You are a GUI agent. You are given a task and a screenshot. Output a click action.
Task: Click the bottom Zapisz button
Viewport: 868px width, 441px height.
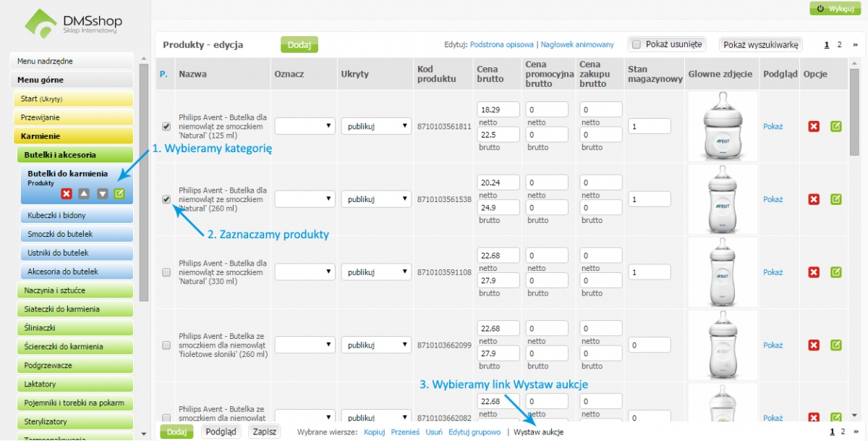[265, 432]
